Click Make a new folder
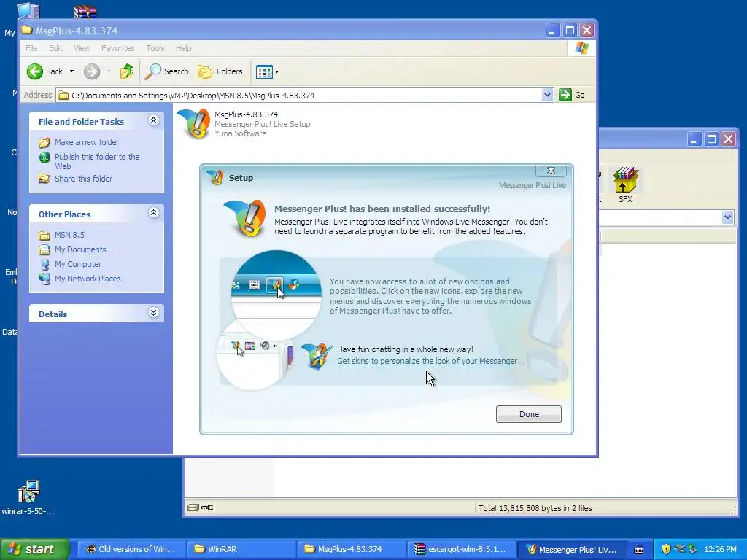The image size is (747, 560). [87, 142]
